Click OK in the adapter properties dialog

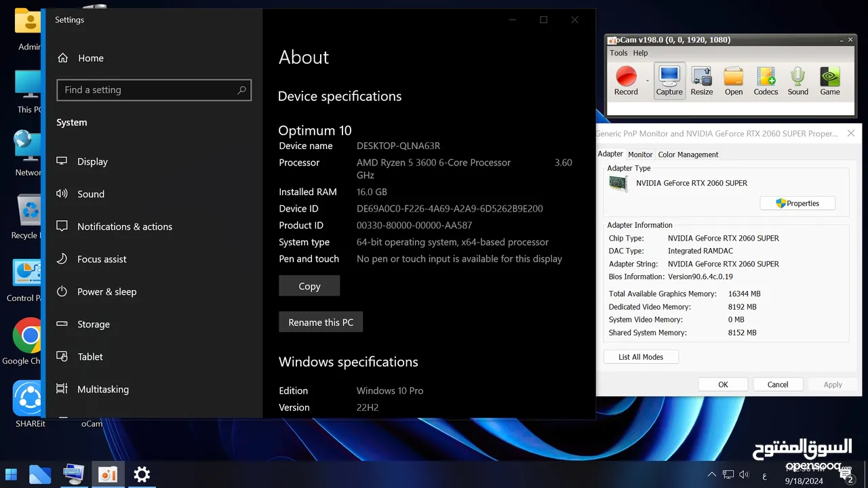(x=723, y=384)
